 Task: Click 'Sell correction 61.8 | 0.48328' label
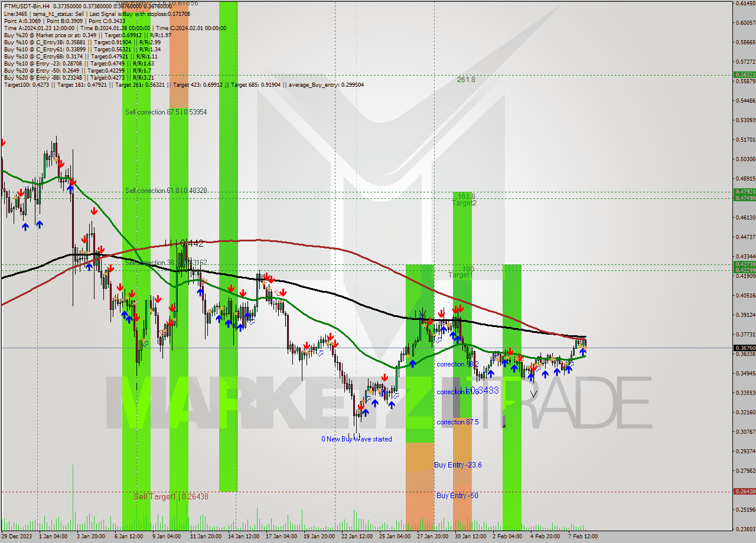[x=166, y=191]
